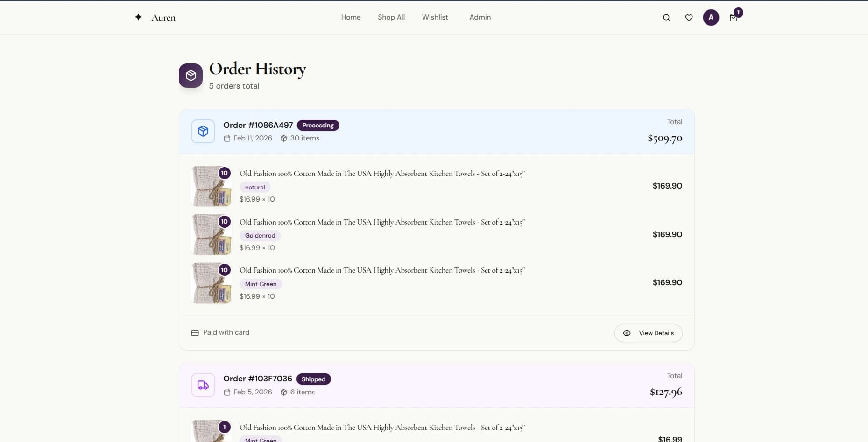Click the Shipped status badge

[314, 379]
